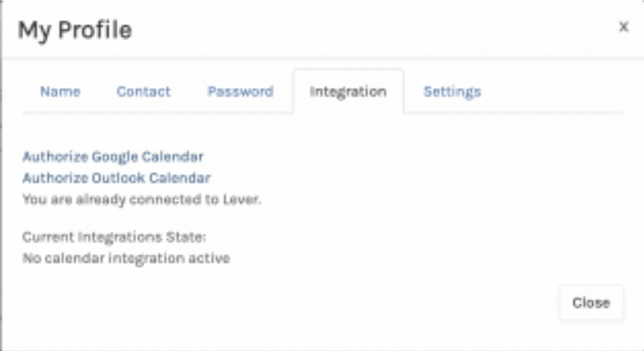Image resolution: width=644 pixels, height=351 pixels.
Task: Dismiss the profile dialog using the Close button
Action: (x=591, y=303)
